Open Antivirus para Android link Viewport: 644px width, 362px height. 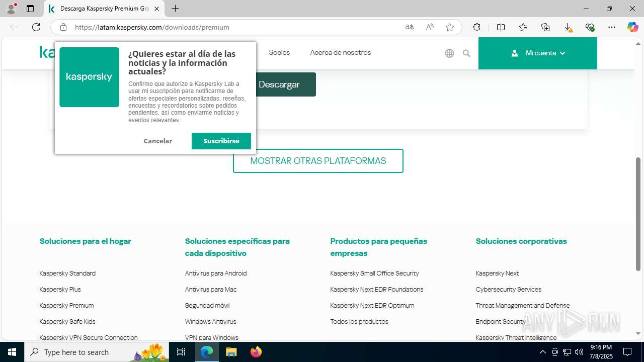coord(216,274)
